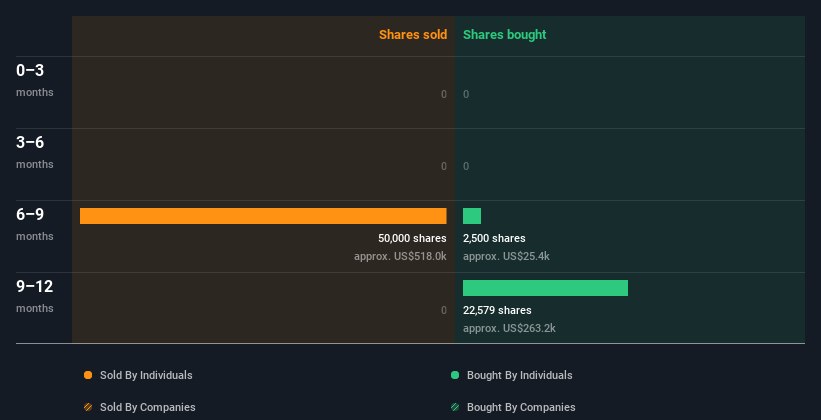This screenshot has width=821, height=420.
Task: Click the 2,500 shares value
Action: (x=494, y=238)
